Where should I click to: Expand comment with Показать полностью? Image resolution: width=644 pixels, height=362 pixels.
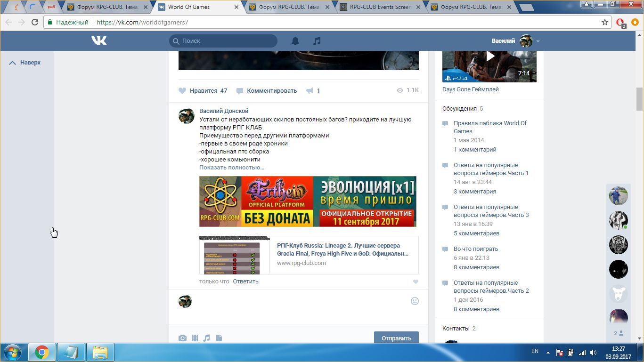point(232,167)
